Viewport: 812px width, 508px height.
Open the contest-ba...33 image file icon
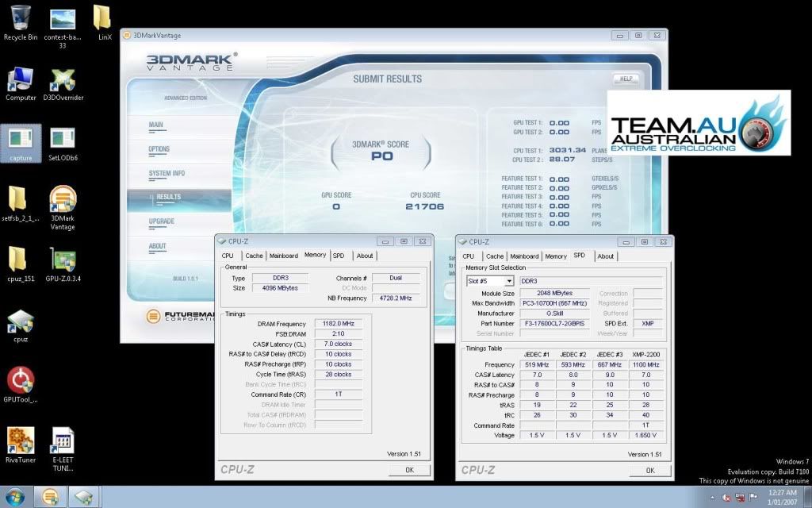[62, 27]
